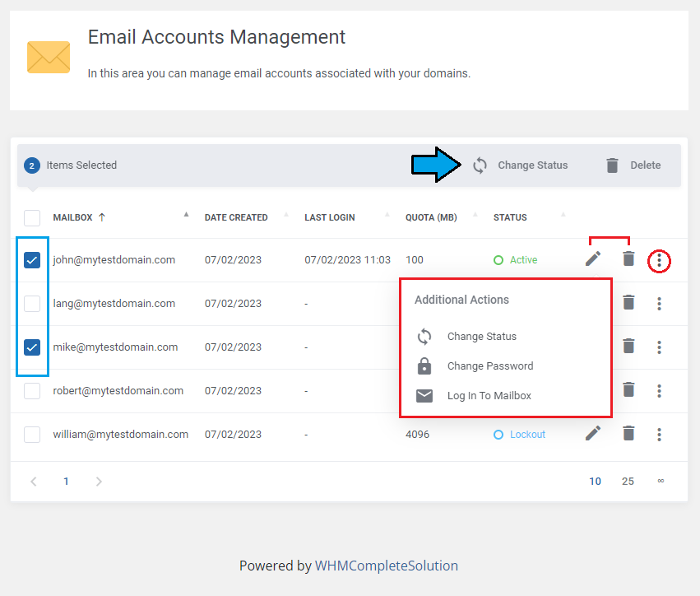Click the edit pencil for john@mytestdomain.com
The height and width of the screenshot is (596, 700).
[593, 258]
